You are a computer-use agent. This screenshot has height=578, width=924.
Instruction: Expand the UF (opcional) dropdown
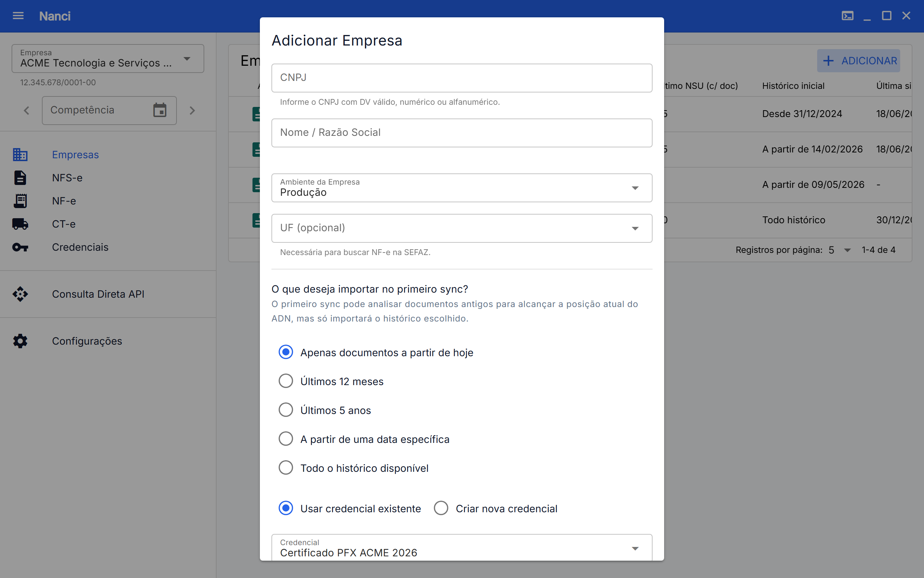coord(462,228)
